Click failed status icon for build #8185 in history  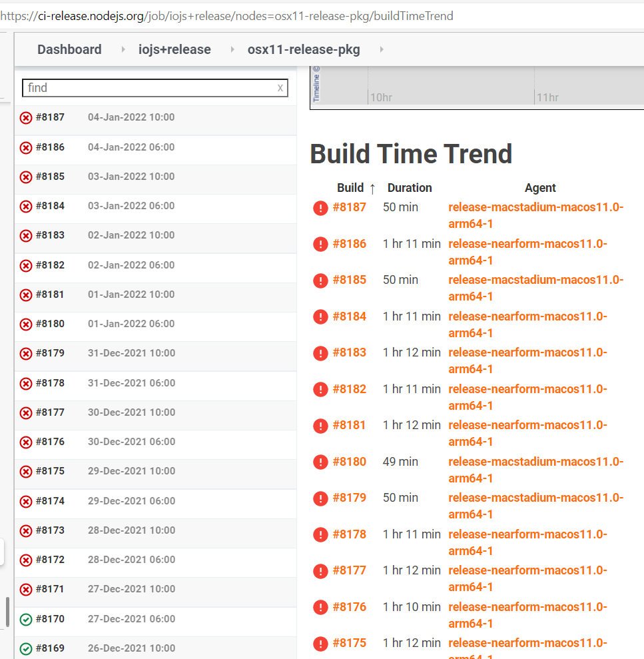click(26, 177)
